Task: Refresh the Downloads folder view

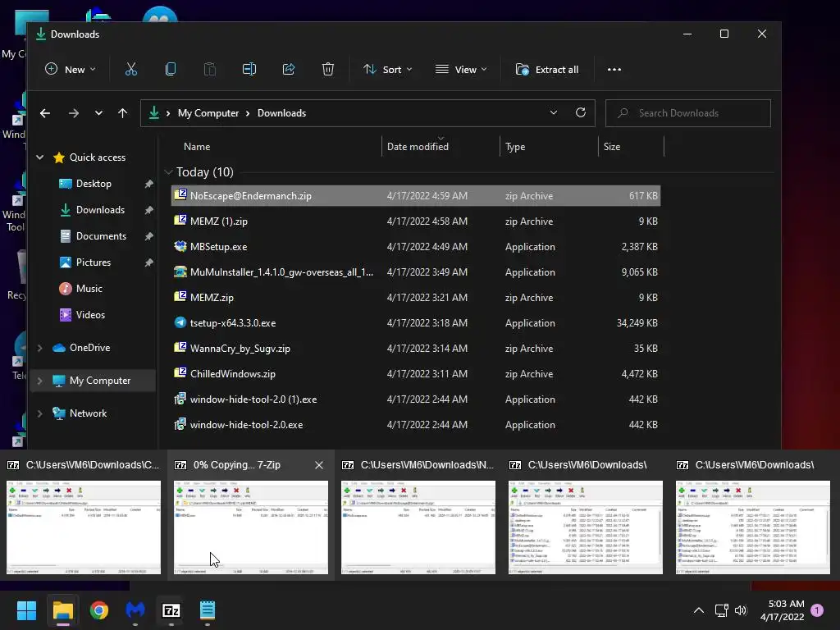Action: pos(580,112)
